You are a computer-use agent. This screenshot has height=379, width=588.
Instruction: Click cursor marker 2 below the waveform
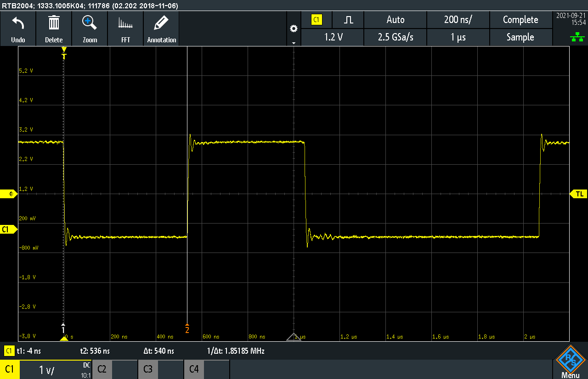(187, 329)
